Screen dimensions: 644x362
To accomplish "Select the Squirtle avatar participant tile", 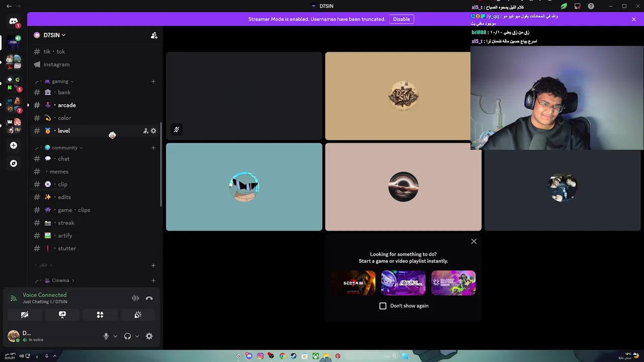I will (x=244, y=187).
